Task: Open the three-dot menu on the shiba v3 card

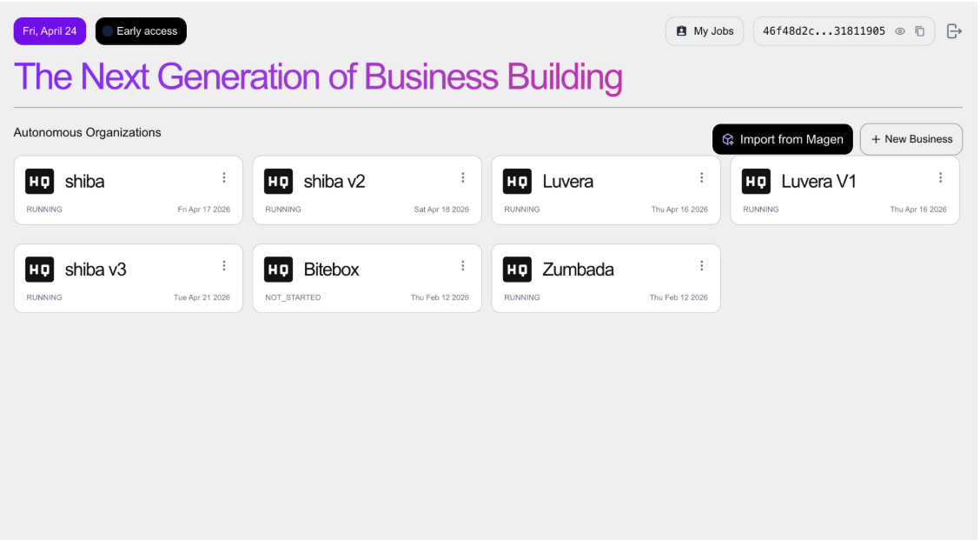Action: coord(224,266)
